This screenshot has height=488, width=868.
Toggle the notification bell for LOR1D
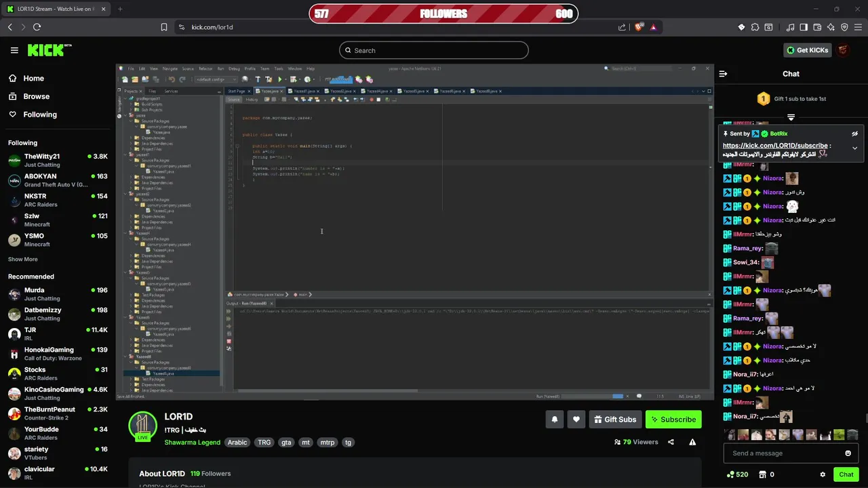pyautogui.click(x=554, y=420)
